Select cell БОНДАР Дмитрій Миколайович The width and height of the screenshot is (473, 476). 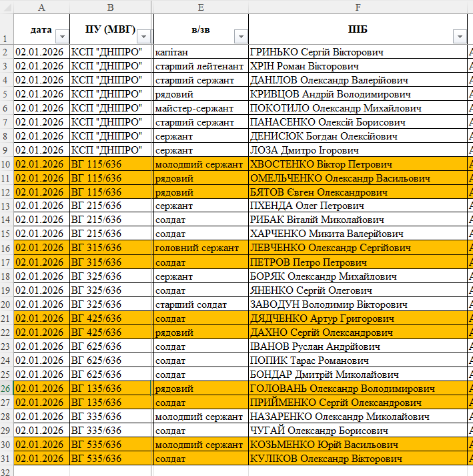pos(358,375)
